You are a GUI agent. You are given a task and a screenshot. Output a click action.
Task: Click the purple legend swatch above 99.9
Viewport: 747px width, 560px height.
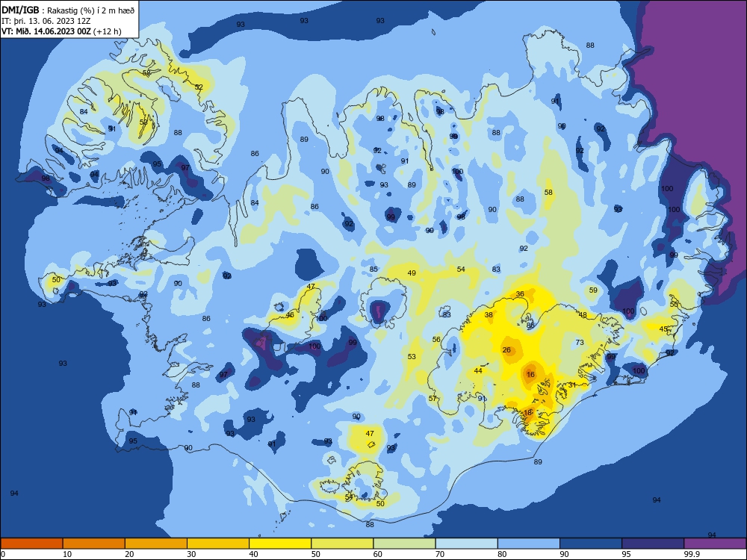715,544
